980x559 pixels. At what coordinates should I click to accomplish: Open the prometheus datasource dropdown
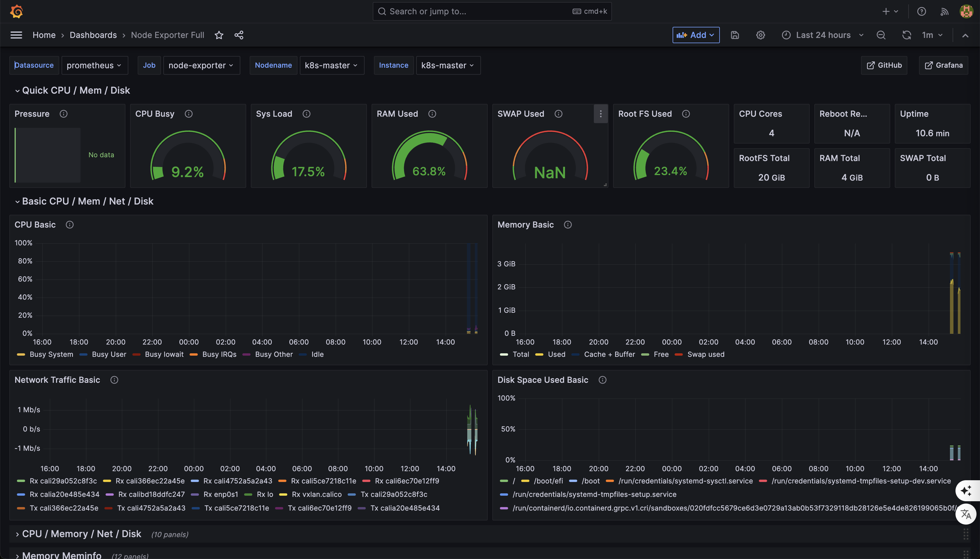coord(94,65)
